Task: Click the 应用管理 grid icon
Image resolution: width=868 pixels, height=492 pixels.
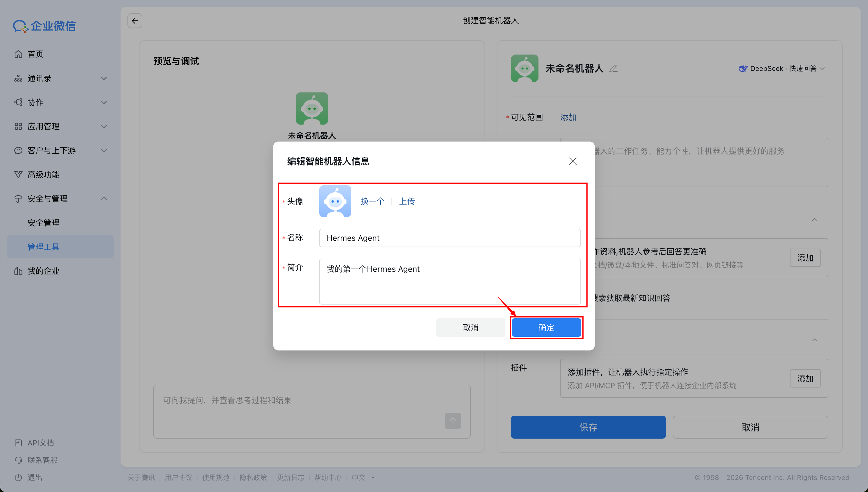Action: 19,126
